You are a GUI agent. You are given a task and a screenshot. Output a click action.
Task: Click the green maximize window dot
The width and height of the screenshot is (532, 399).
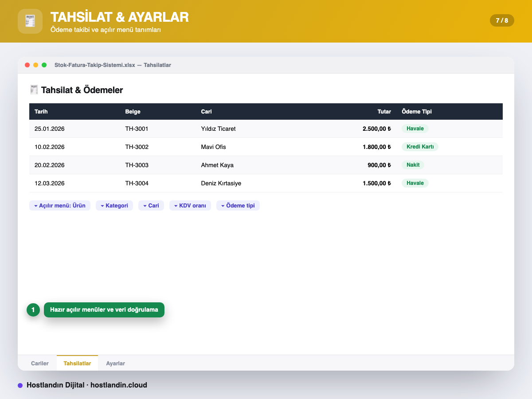[44, 65]
